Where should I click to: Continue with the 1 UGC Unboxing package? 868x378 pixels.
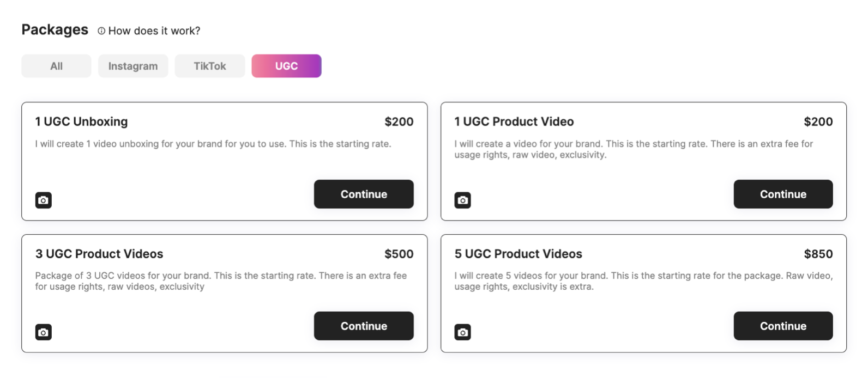tap(364, 194)
